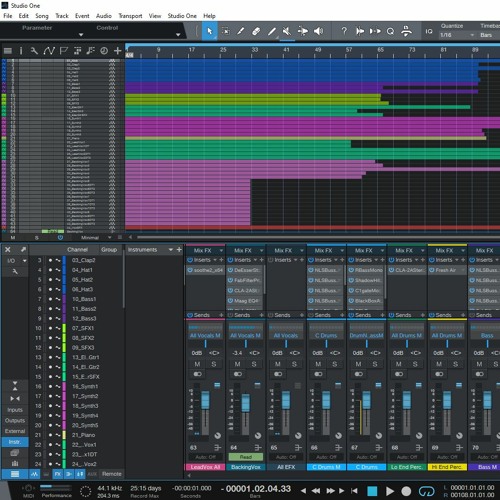Screen dimensions: 500x500
Task: Open the Instruments panel dropdown arrow
Action: (x=171, y=250)
